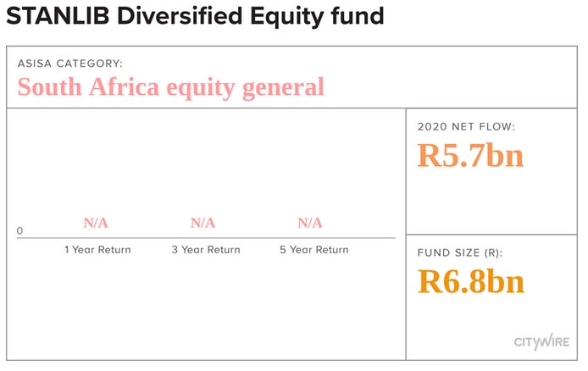Click the R5.7bn net flow value
Viewport: 588px width, 371px height.
470,156
